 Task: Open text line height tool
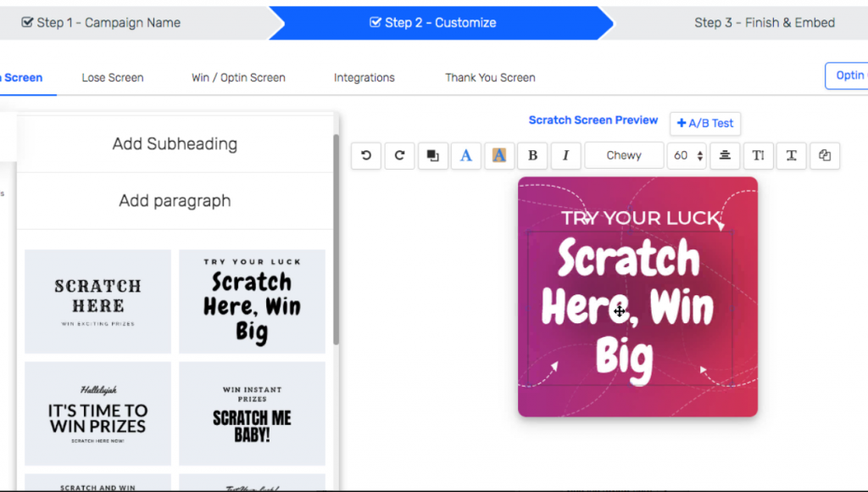tap(758, 156)
